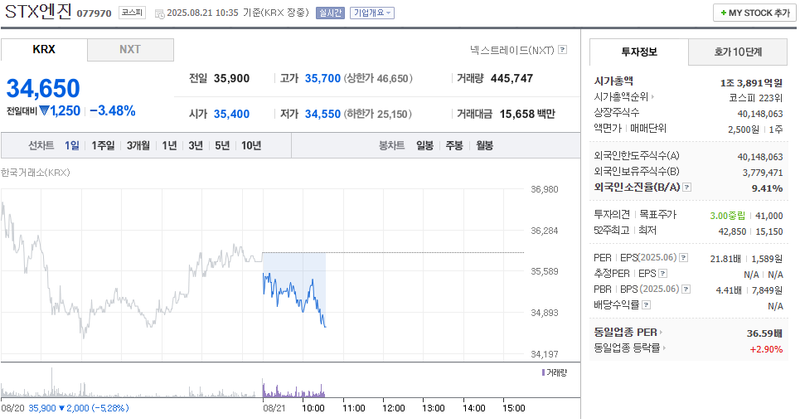This screenshot has height=419, width=800.
Task: Click calendar icon before the 2025.08.21 timestamp
Action: pyautogui.click(x=159, y=13)
